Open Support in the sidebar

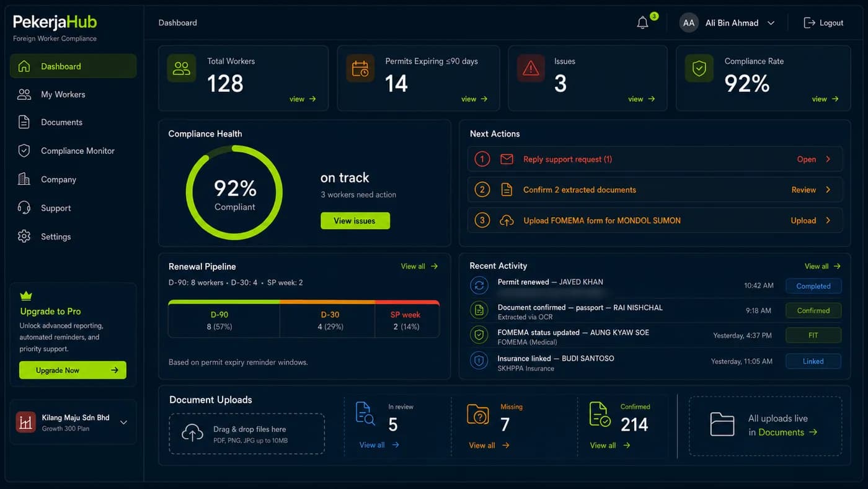[x=73, y=208]
